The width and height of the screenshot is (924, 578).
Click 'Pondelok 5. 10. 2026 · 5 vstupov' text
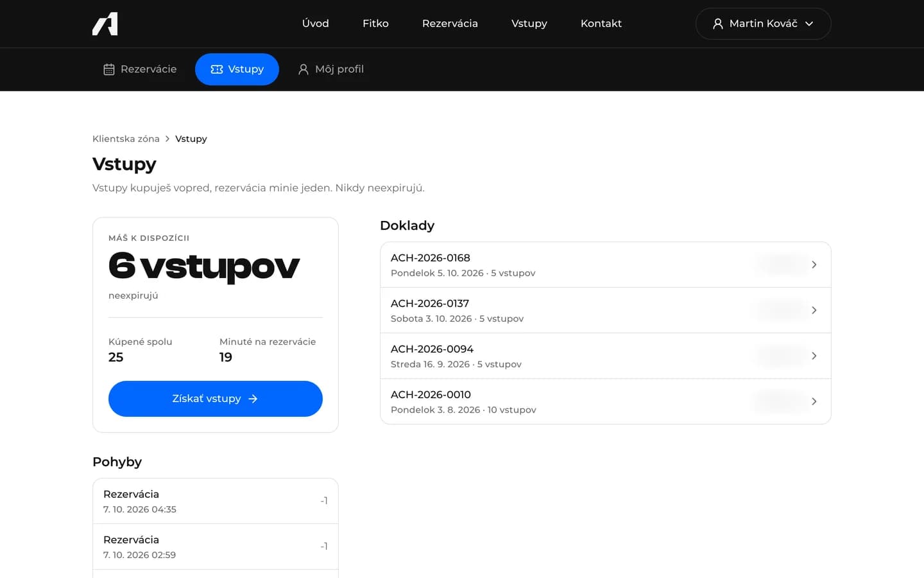(463, 273)
